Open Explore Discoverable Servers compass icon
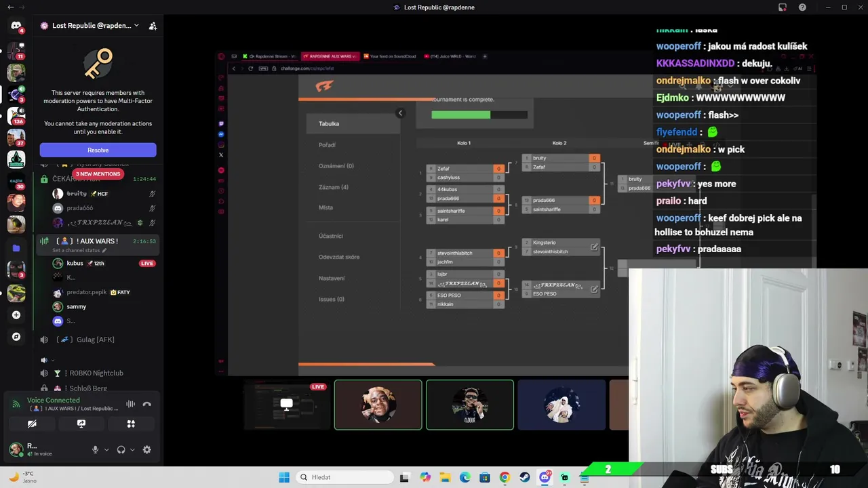868x488 pixels. click(16, 336)
